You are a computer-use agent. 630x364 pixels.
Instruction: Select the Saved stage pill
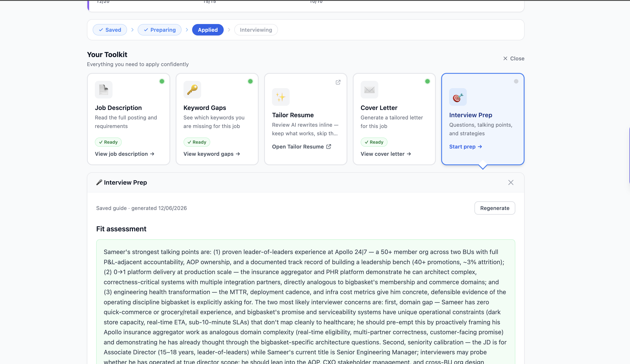110,30
